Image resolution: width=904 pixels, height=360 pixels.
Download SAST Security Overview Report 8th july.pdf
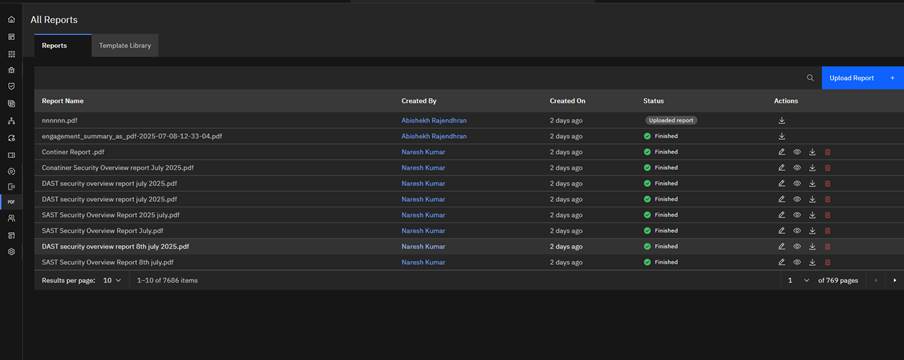point(812,262)
